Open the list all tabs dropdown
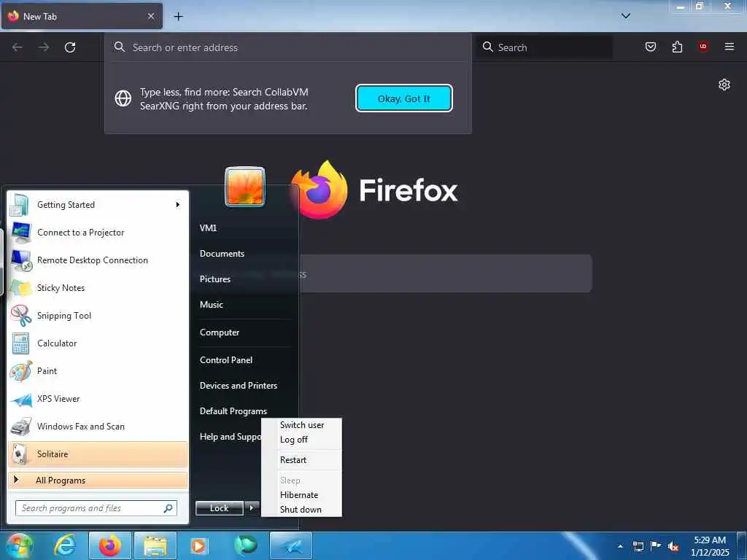 (626, 16)
